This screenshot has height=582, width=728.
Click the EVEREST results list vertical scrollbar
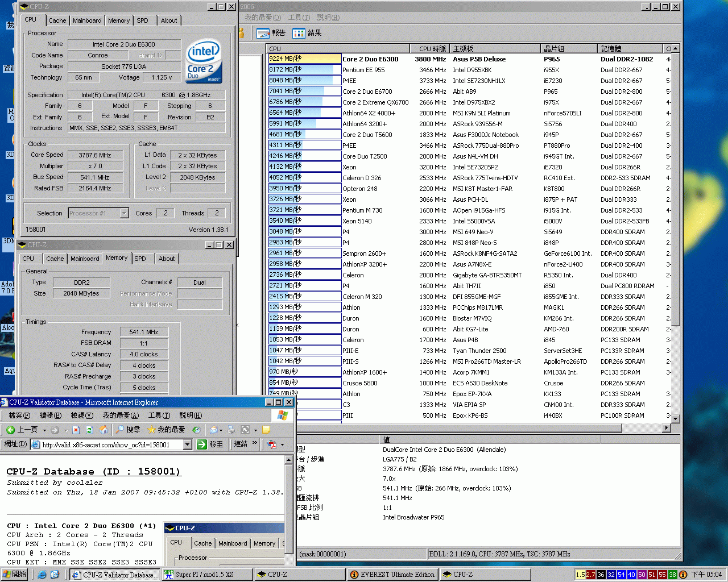click(x=676, y=233)
